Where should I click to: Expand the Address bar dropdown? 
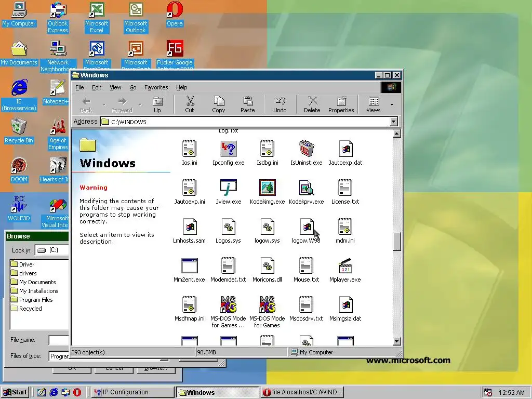point(394,122)
